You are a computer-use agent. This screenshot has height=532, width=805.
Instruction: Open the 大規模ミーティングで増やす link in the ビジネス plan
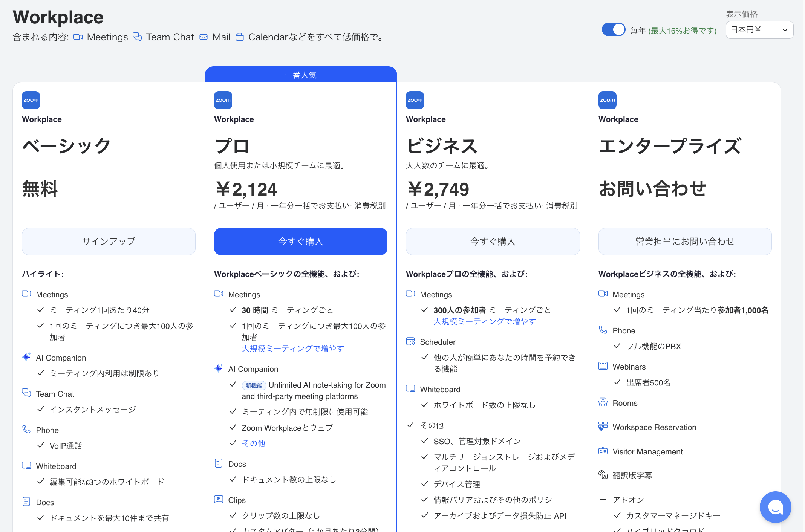tap(484, 321)
